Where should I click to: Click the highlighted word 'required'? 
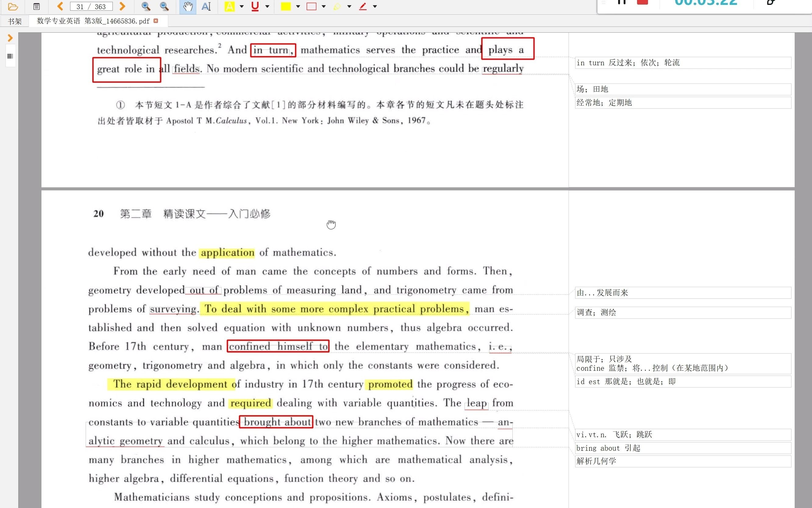251,403
